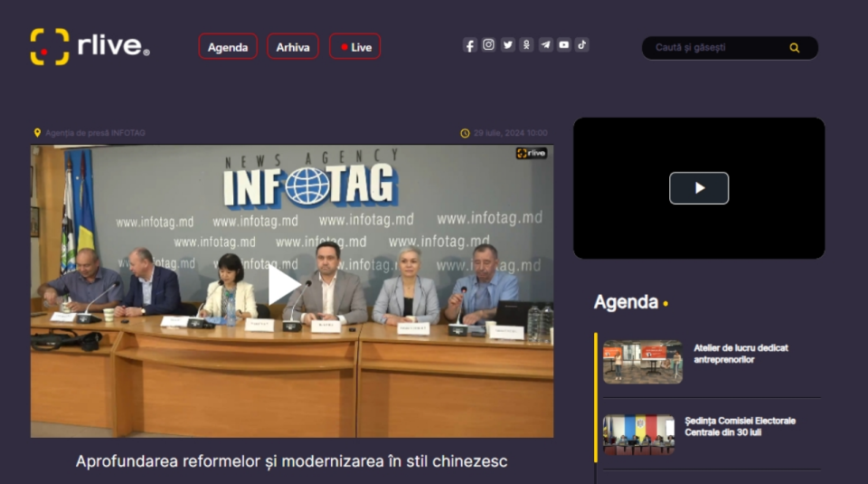Image resolution: width=868 pixels, height=484 pixels.
Task: Open the TikTok profile icon
Action: click(581, 45)
